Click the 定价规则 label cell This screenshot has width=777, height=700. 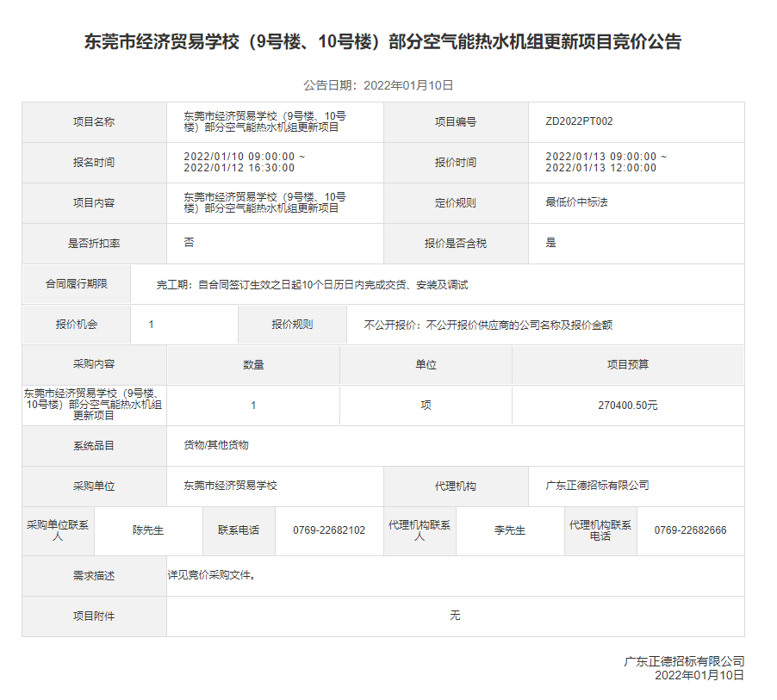[456, 203]
